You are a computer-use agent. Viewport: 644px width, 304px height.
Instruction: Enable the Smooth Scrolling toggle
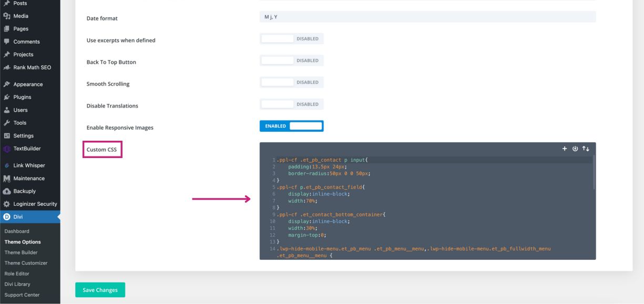(x=292, y=82)
